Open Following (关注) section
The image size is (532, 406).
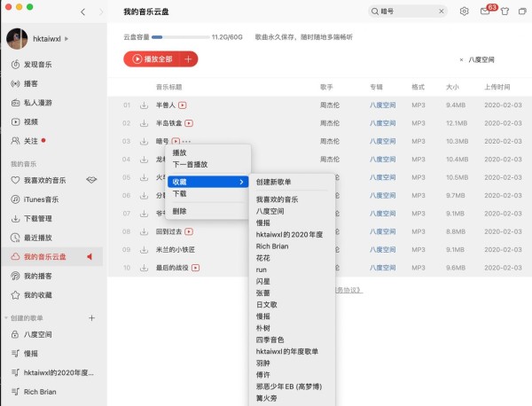coord(25,141)
